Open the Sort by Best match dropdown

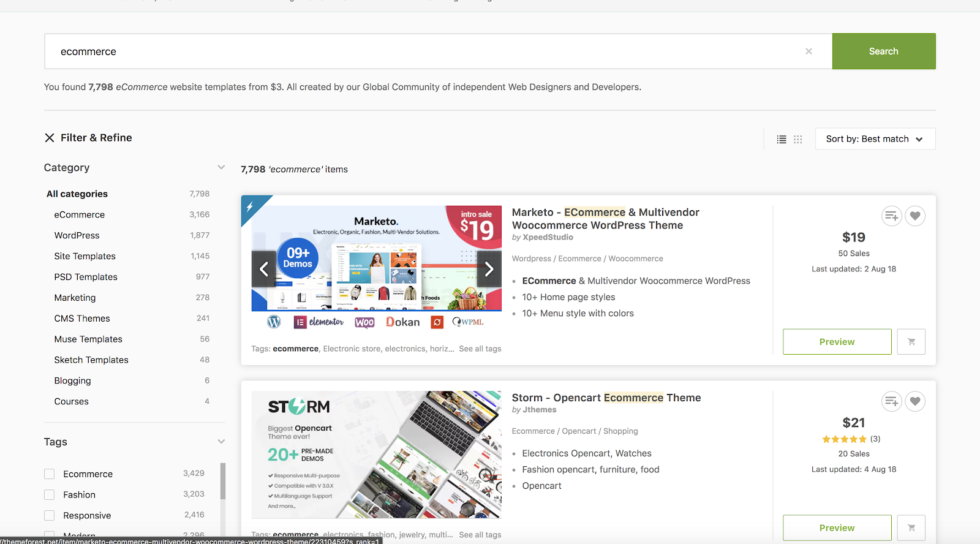click(875, 139)
